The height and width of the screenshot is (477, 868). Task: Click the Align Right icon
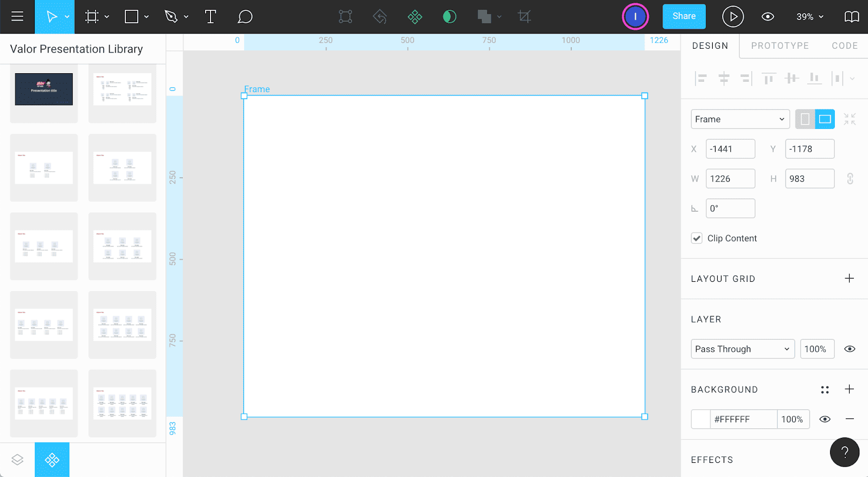[x=746, y=79]
